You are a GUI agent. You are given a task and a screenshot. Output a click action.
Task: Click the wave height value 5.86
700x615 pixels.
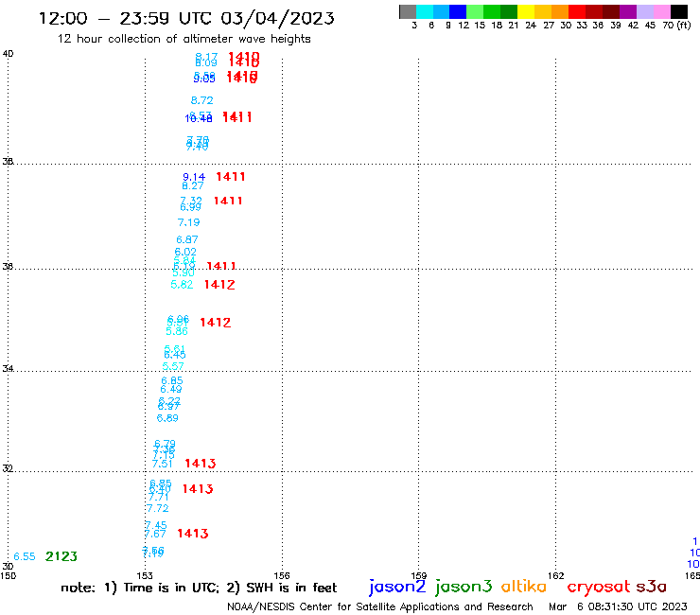(x=177, y=331)
